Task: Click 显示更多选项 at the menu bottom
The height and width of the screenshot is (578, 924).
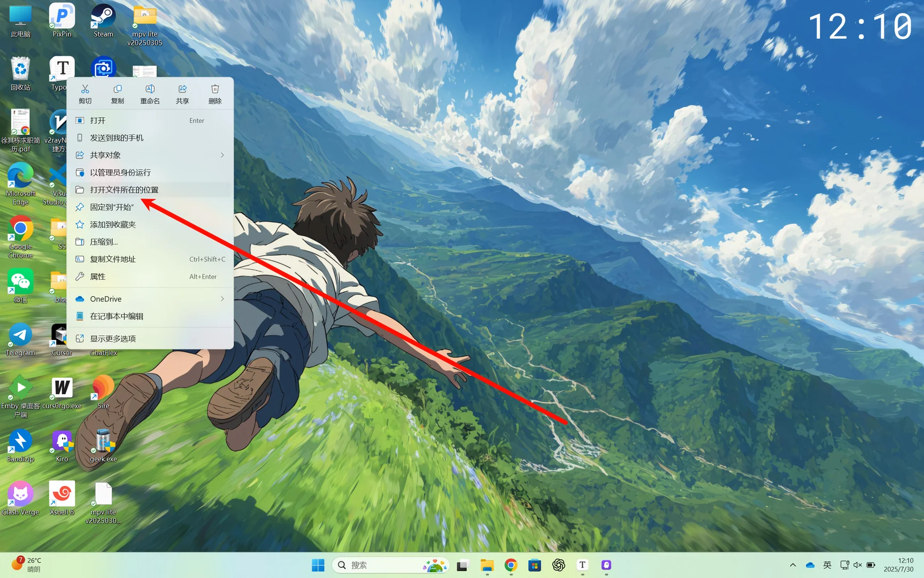Action: coord(113,339)
